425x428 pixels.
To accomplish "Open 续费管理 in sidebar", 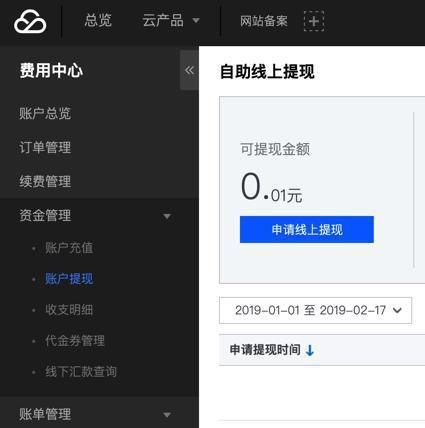I will 45,182.
